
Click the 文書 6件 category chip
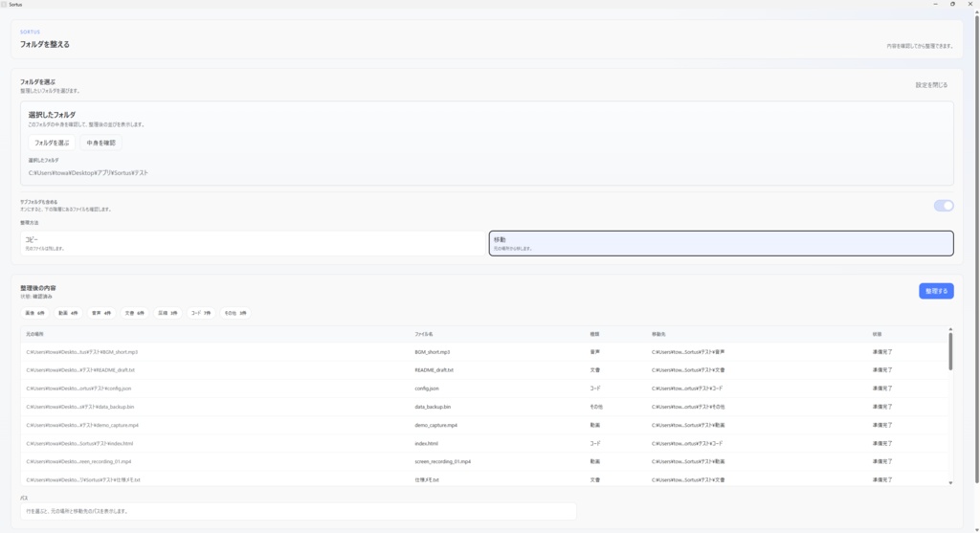(x=134, y=313)
